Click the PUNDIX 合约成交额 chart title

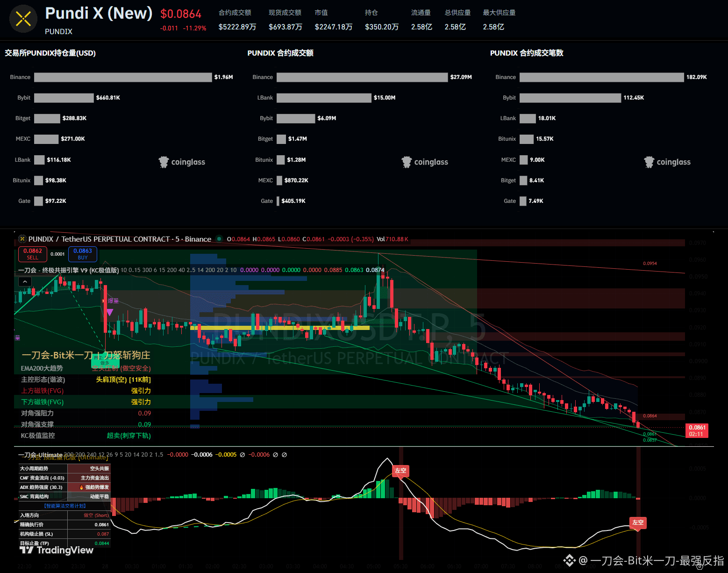click(280, 53)
